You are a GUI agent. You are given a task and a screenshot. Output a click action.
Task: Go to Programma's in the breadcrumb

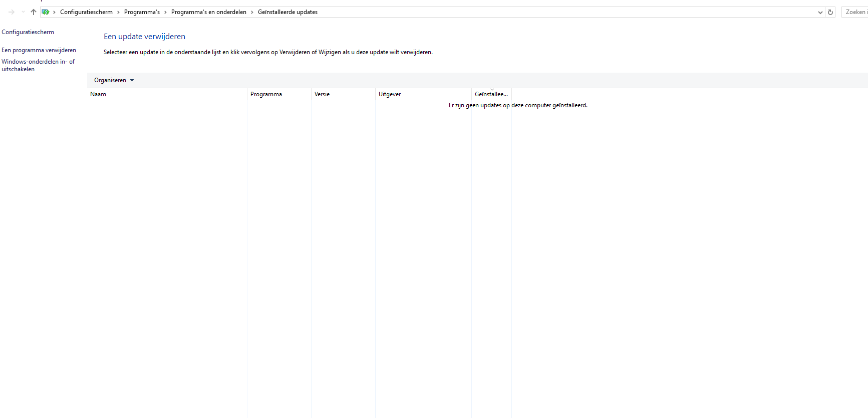coord(142,12)
